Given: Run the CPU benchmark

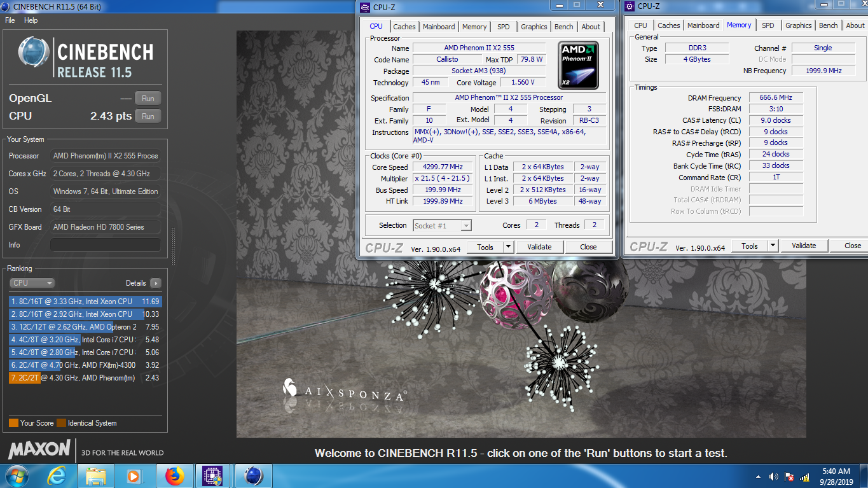Looking at the screenshot, I should pyautogui.click(x=148, y=116).
